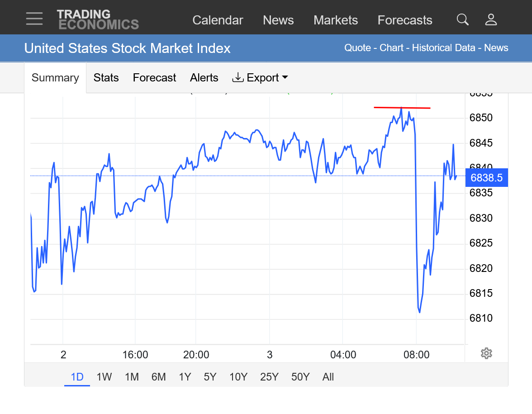This screenshot has height=414, width=532.
Task: Go to Calendar in top navigation
Action: pyautogui.click(x=218, y=20)
